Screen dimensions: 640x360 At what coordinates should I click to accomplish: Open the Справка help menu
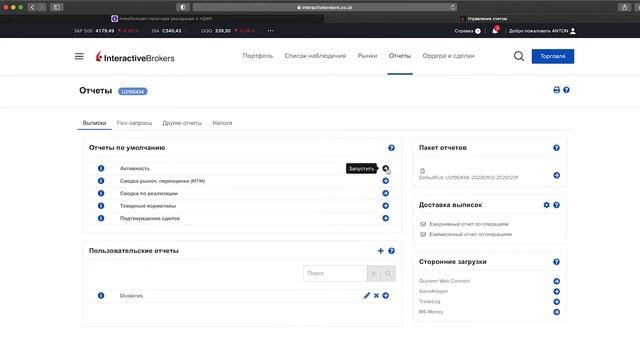(x=467, y=31)
